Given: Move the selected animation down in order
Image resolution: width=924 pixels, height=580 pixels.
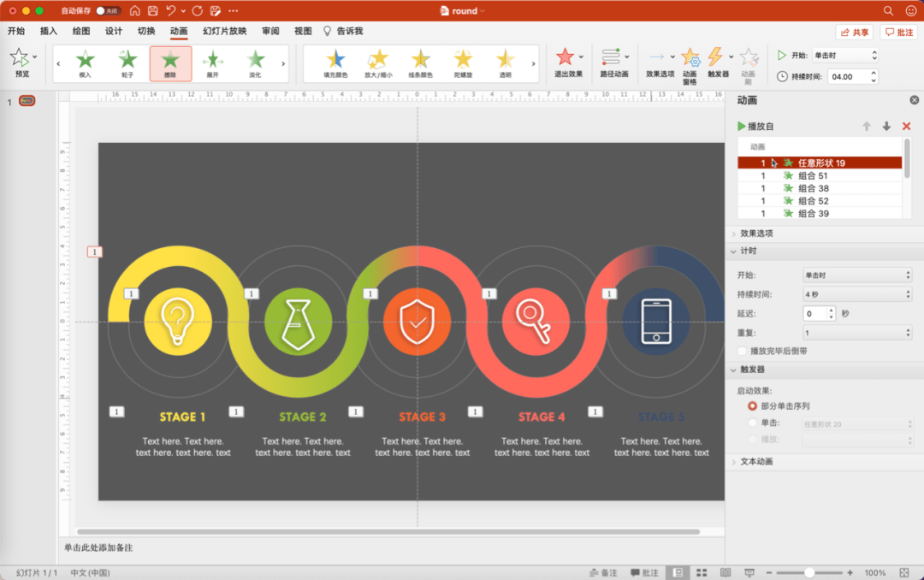Looking at the screenshot, I should click(x=886, y=126).
